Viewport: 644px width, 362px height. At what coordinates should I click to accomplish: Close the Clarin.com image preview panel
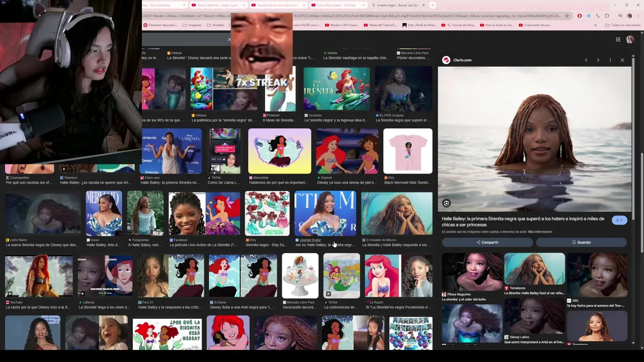point(622,60)
